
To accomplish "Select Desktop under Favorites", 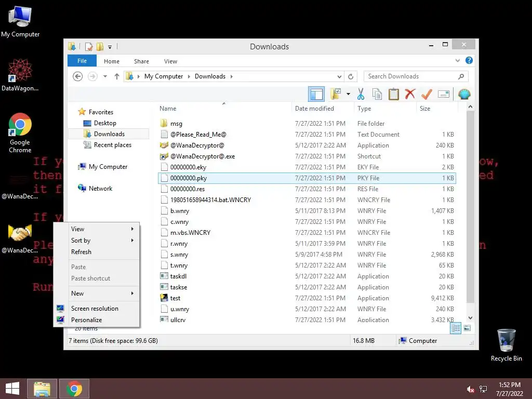I will pos(105,123).
